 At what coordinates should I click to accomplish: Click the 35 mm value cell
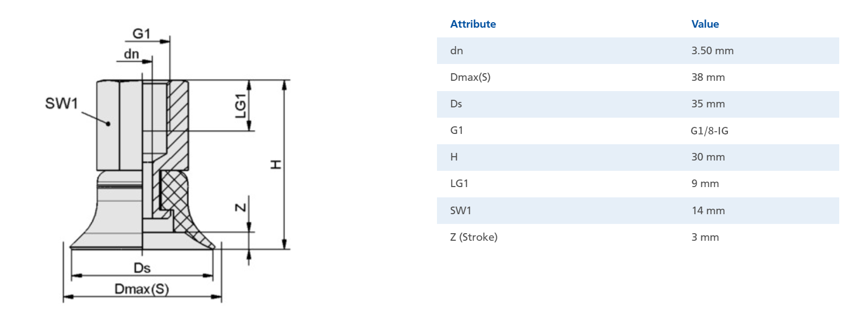click(708, 104)
